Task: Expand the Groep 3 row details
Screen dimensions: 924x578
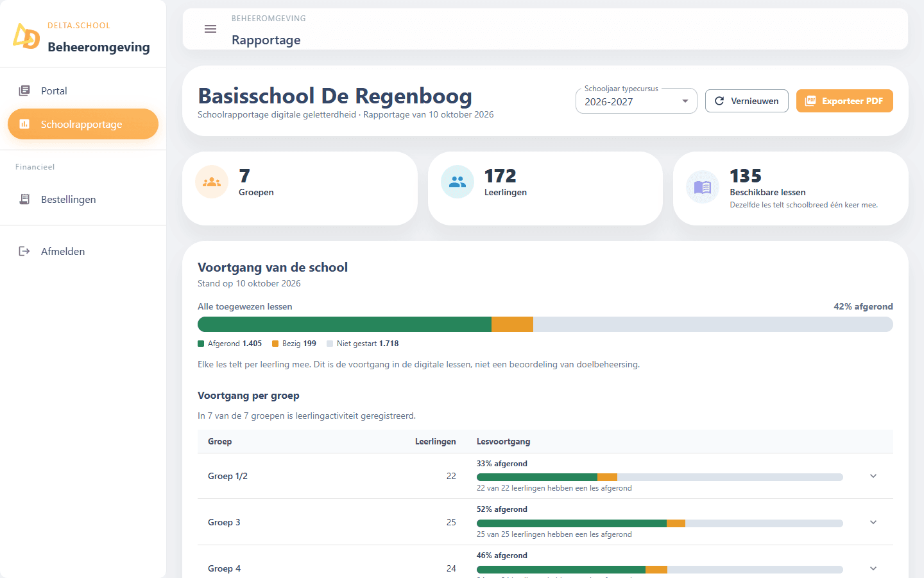Action: tap(873, 522)
